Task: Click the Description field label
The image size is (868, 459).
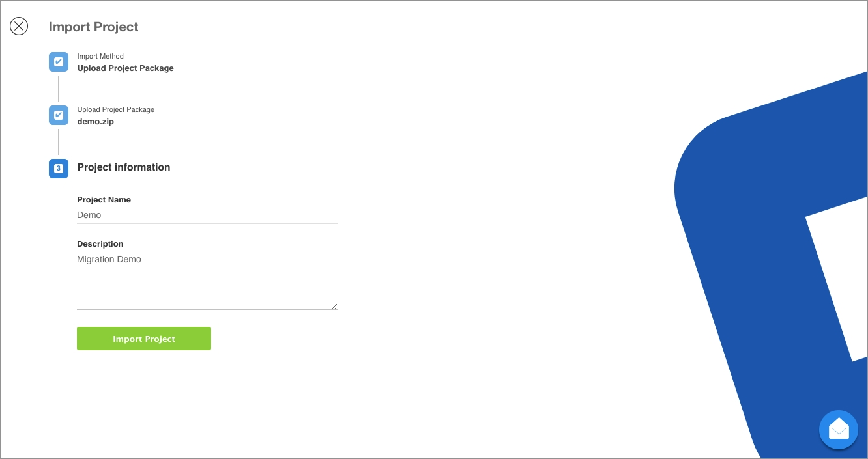Action: tap(100, 244)
